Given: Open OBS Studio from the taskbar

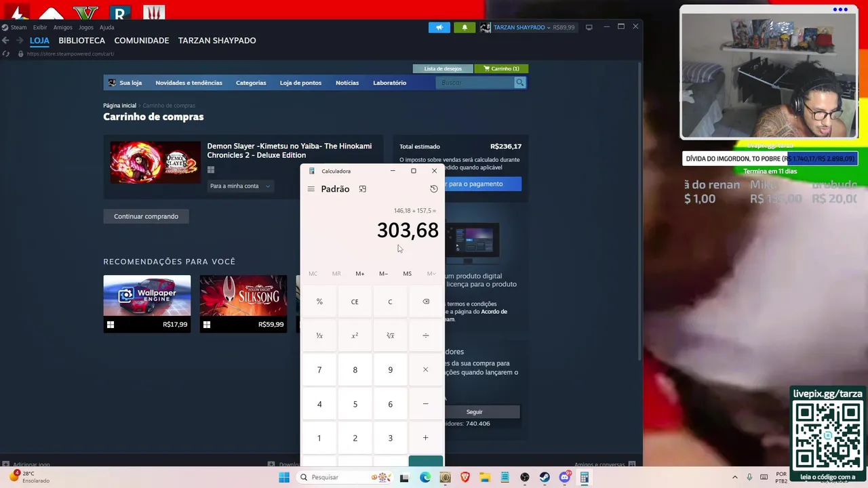Looking at the screenshot, I should point(525,477).
